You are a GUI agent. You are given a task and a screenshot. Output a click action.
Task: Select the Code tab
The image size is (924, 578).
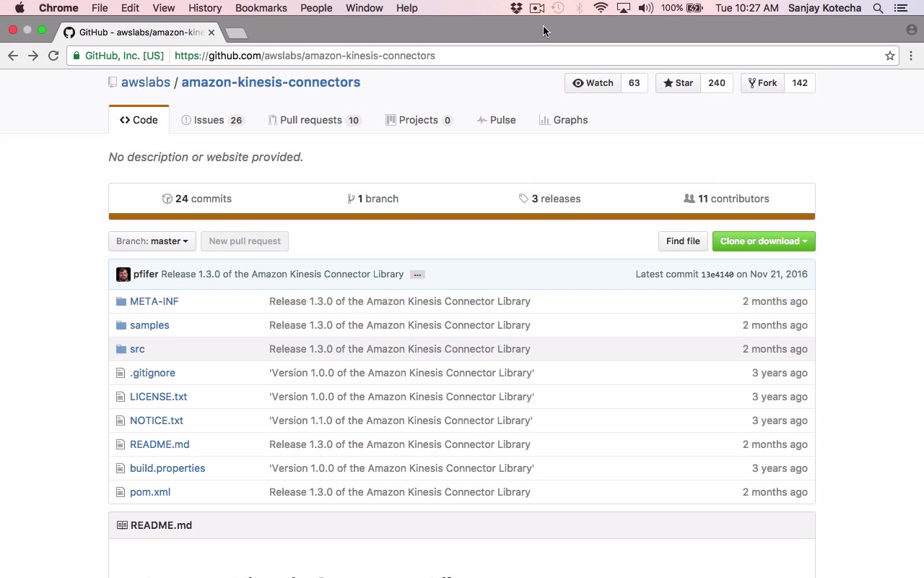(139, 120)
